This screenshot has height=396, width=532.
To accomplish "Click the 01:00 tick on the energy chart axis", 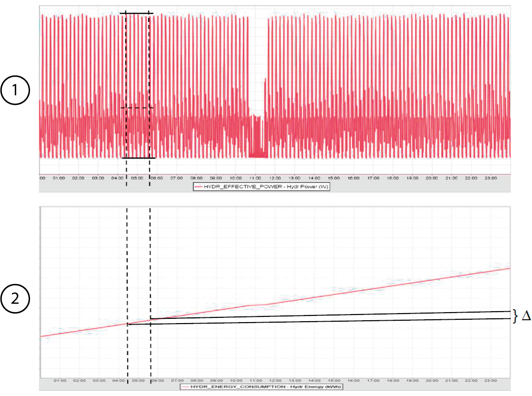I will [x=60, y=381].
